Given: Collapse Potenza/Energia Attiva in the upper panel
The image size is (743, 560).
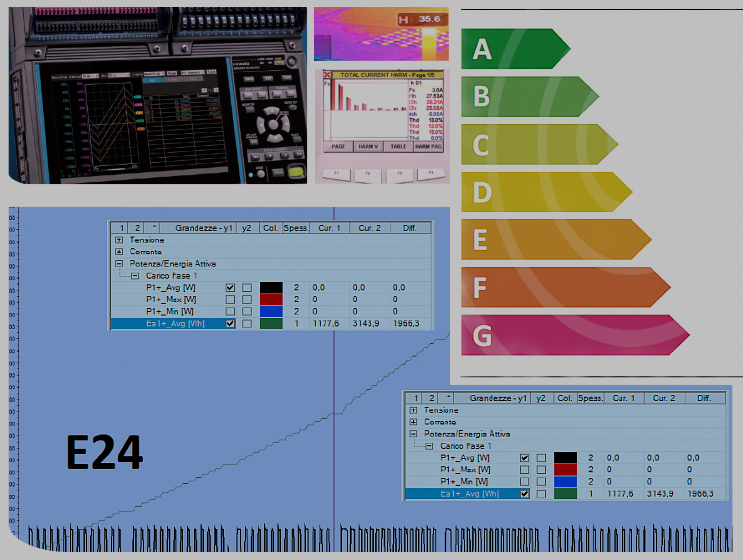Looking at the screenshot, I should coord(119,263).
